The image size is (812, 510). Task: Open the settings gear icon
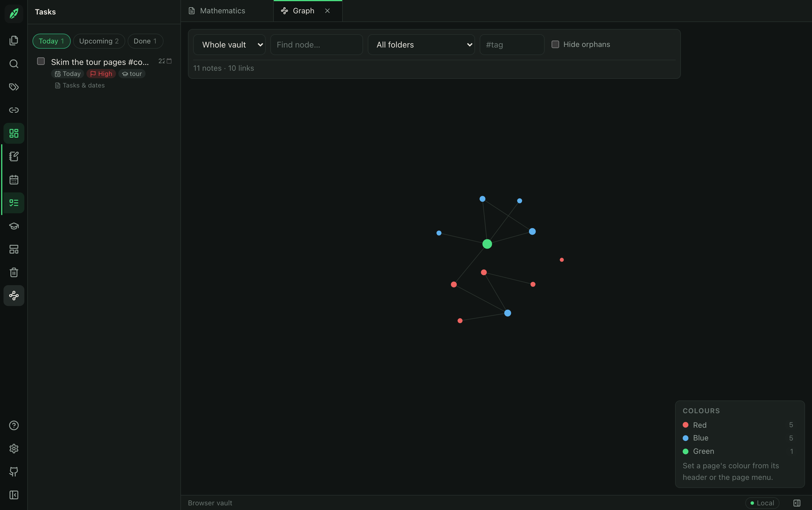(x=14, y=449)
